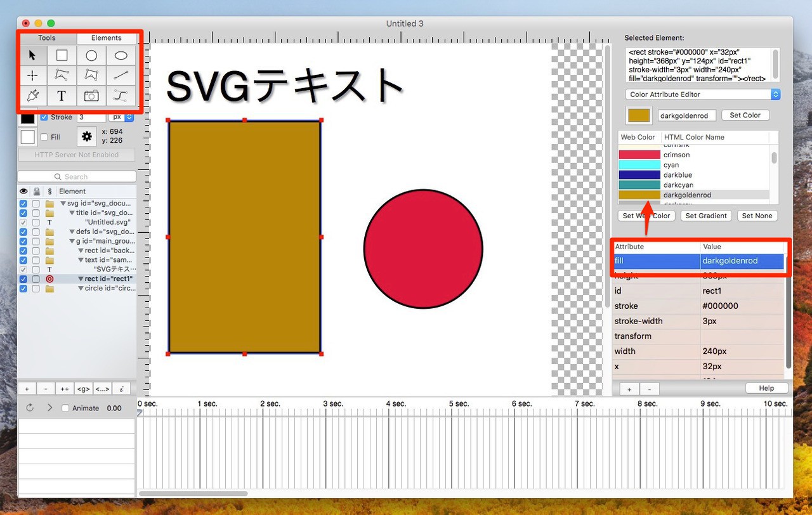Lock the rect1 element
812x515 pixels.
point(36,279)
